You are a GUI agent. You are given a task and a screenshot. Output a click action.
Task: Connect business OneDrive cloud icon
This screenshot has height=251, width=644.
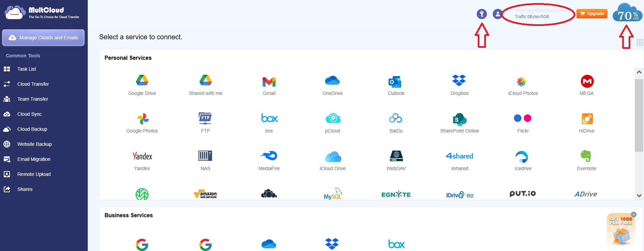click(x=269, y=243)
